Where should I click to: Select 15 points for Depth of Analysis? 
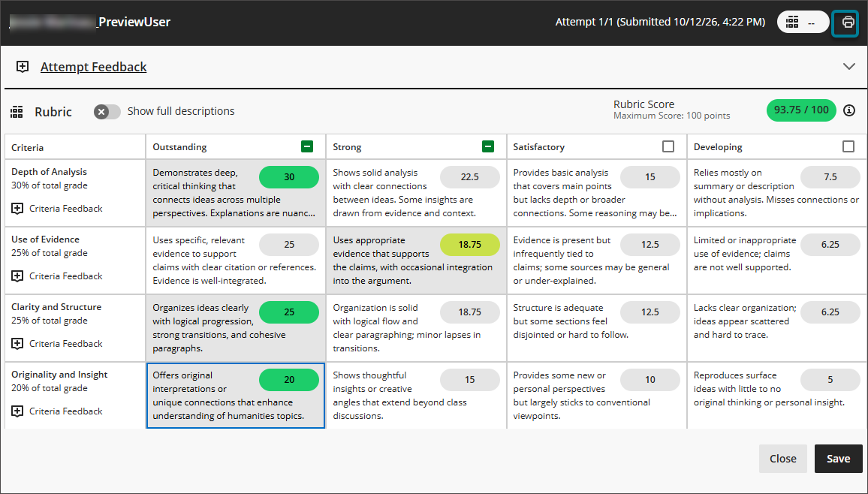coord(650,177)
